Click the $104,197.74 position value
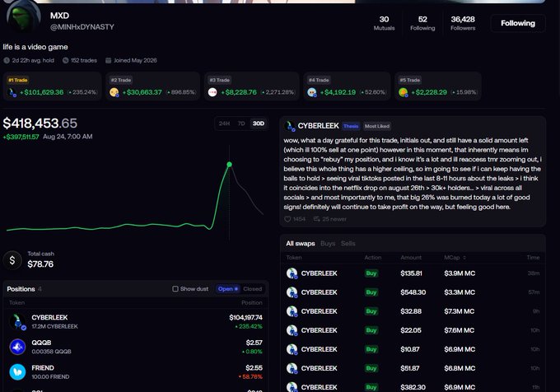This screenshot has height=392, width=560. (245, 317)
